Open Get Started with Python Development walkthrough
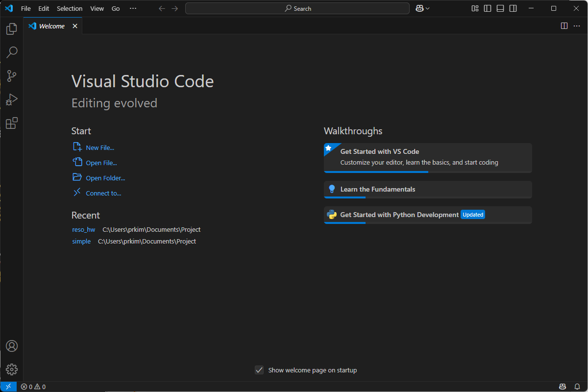Viewport: 588px width, 392px height. coord(428,215)
